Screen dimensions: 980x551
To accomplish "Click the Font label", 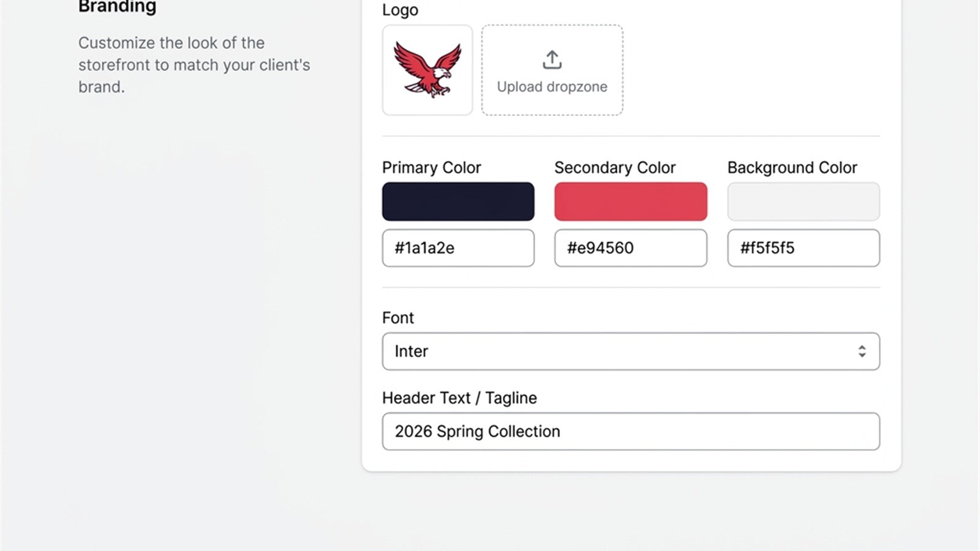I will pos(398,318).
